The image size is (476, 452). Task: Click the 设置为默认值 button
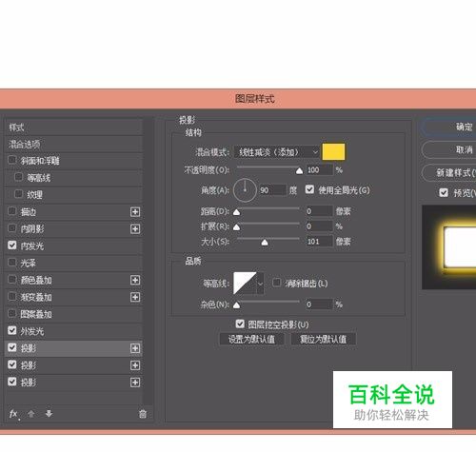click(252, 340)
